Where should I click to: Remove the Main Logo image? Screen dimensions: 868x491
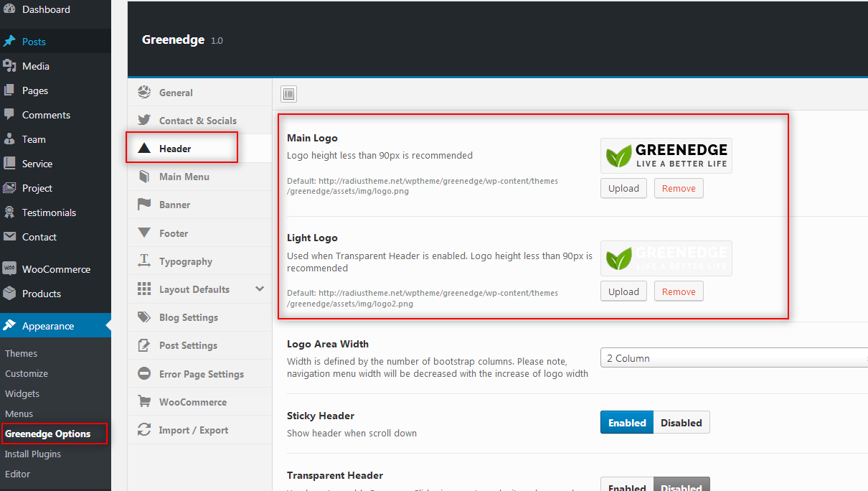tap(679, 188)
